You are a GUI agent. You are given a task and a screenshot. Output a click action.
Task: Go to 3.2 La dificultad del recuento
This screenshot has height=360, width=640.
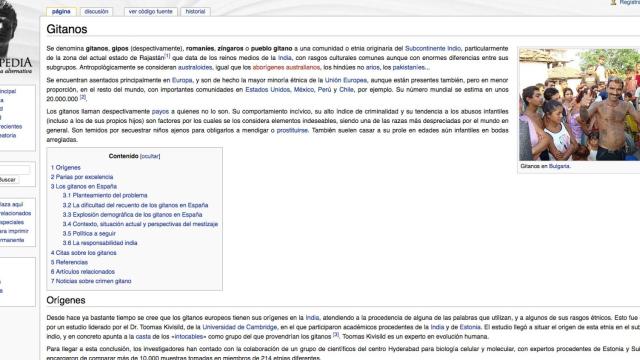coord(136,205)
